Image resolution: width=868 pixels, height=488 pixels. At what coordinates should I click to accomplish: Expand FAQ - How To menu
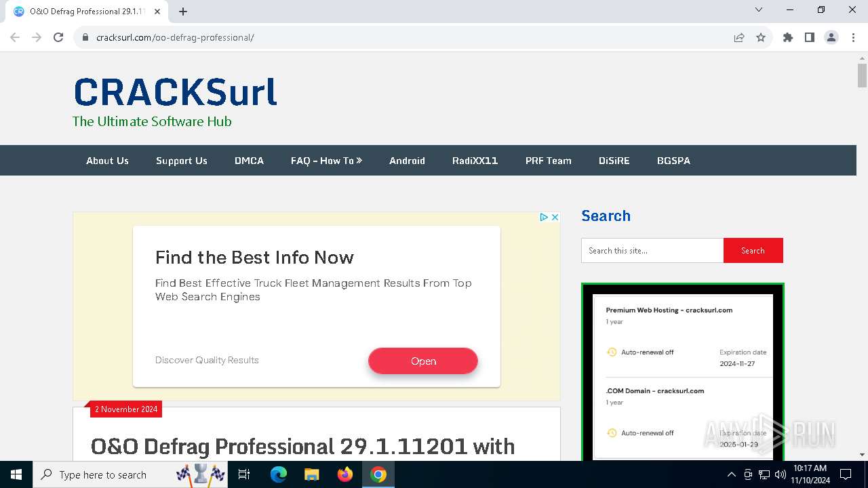(x=327, y=161)
